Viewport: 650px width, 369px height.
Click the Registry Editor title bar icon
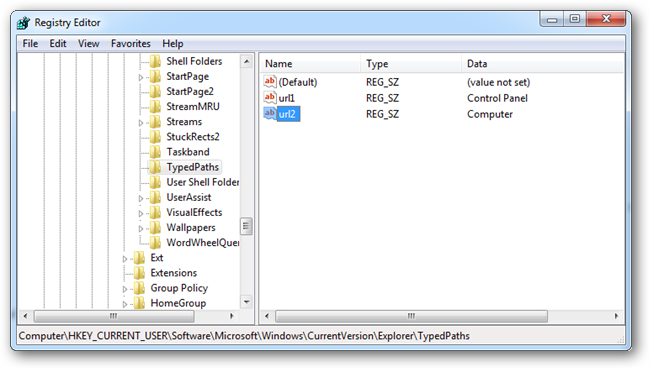click(24, 23)
